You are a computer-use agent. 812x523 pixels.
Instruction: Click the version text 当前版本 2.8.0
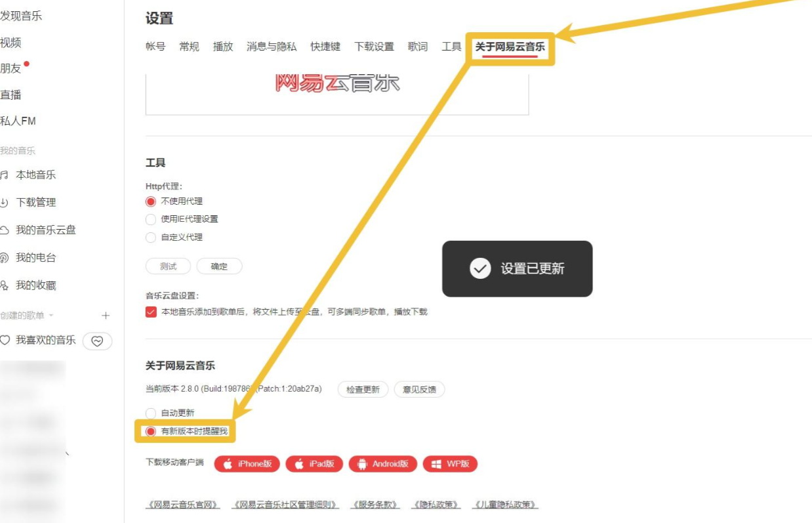[233, 388]
